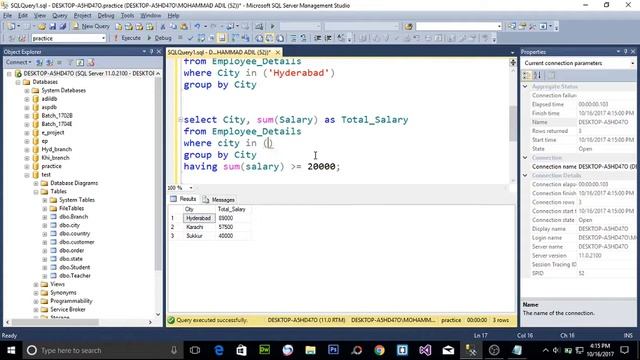640x360 pixels.
Task: Open the File menu
Action: 7,16
